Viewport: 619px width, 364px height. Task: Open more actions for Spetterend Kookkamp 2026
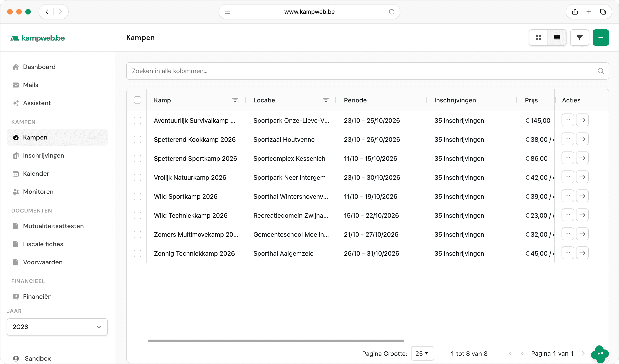(x=568, y=139)
